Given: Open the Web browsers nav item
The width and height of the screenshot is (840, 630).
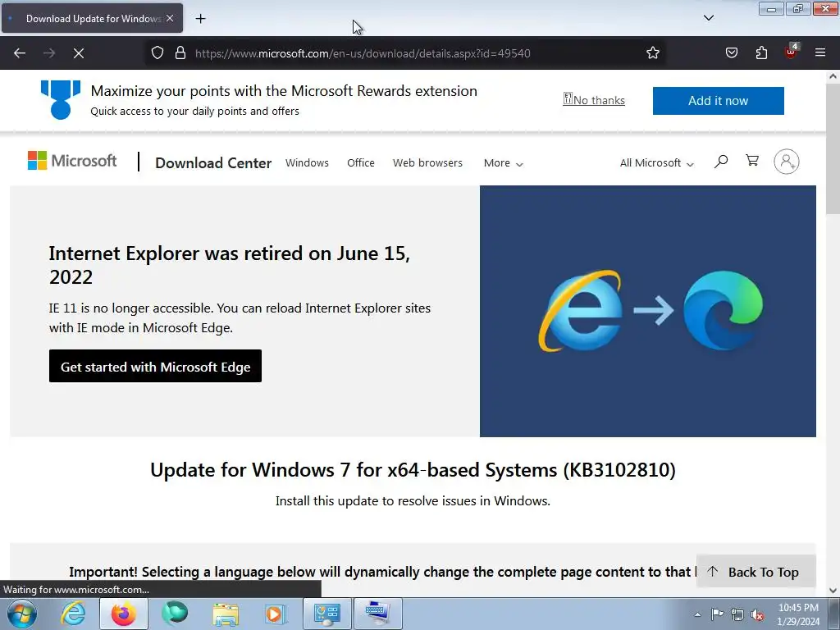Looking at the screenshot, I should pos(427,163).
